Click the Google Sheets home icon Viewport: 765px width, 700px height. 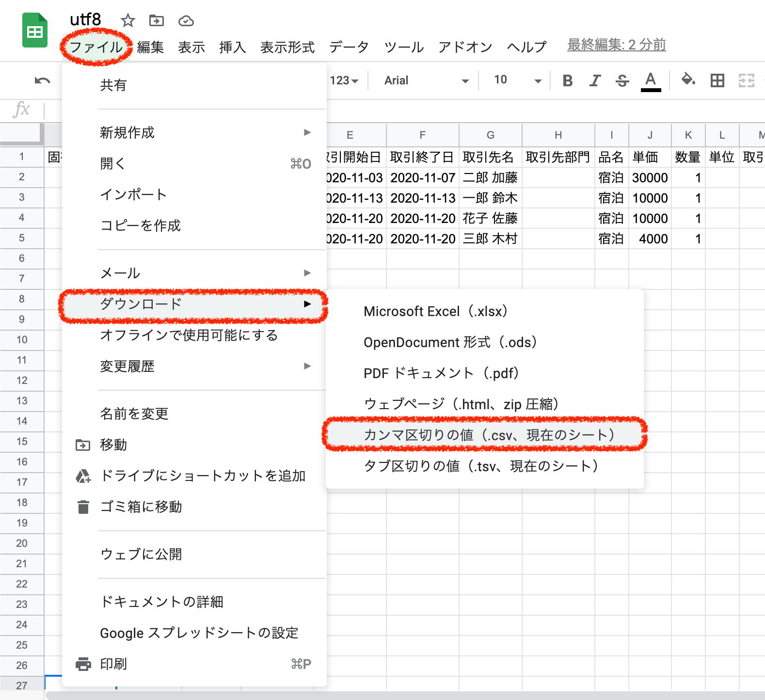(35, 31)
